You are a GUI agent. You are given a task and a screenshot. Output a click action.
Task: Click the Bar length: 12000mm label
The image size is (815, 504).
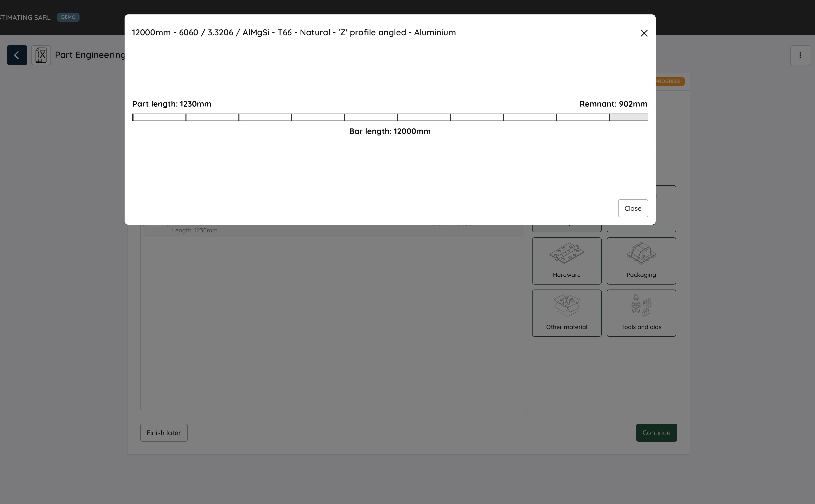[x=390, y=131]
